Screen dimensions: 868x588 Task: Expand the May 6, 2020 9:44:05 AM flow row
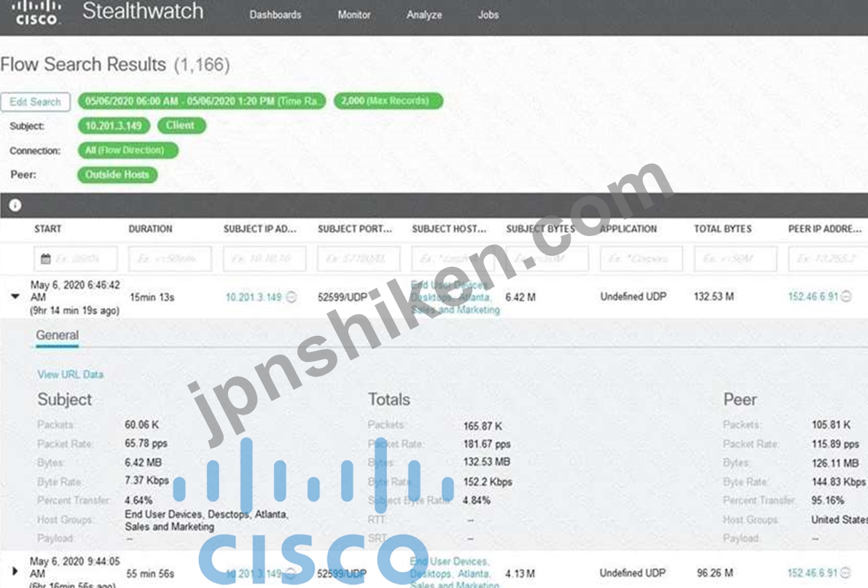[x=15, y=571]
